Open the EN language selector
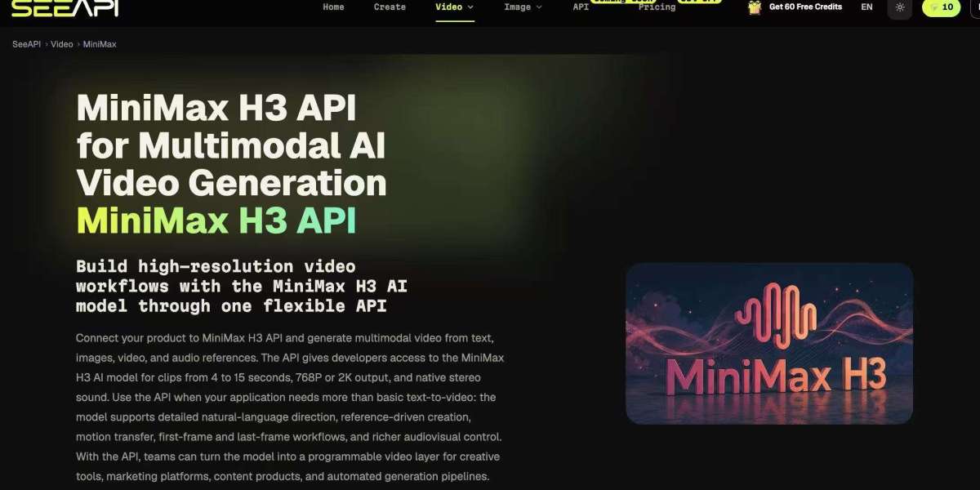This screenshot has height=490, width=980. point(866,7)
